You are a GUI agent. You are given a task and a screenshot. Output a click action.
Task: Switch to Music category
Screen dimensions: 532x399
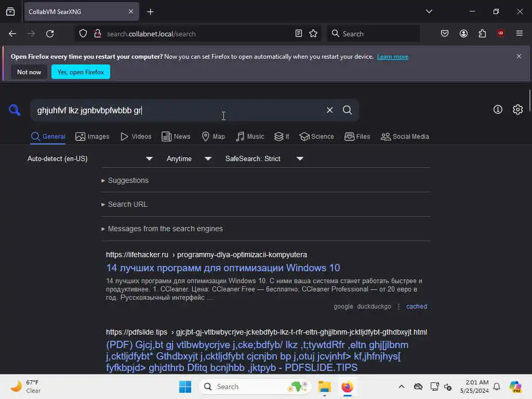point(250,137)
